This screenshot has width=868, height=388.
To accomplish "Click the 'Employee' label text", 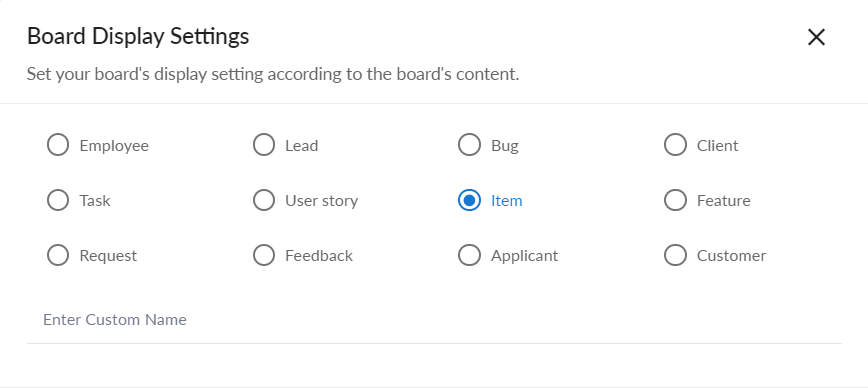I will click(x=114, y=146).
